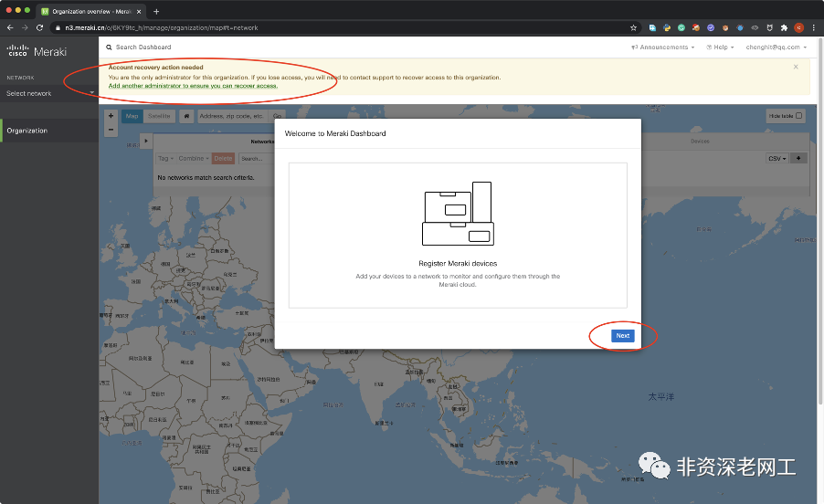Zoom out the map with minus button

111,129
